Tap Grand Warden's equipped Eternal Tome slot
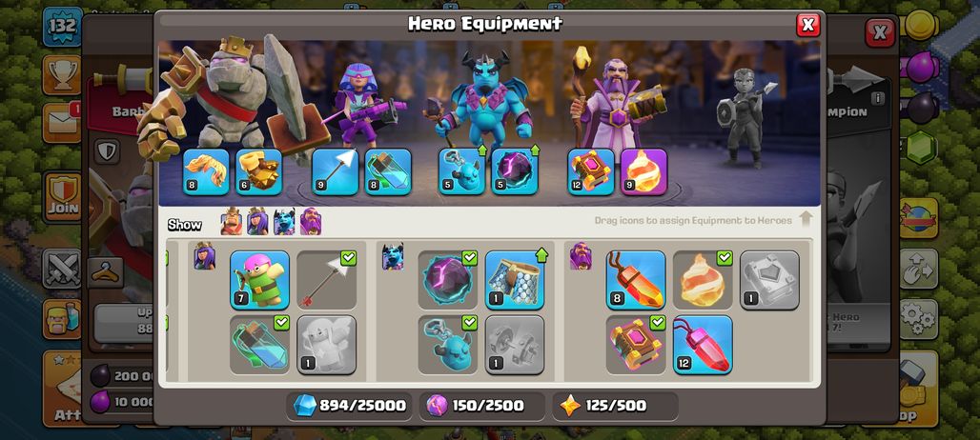 591,171
